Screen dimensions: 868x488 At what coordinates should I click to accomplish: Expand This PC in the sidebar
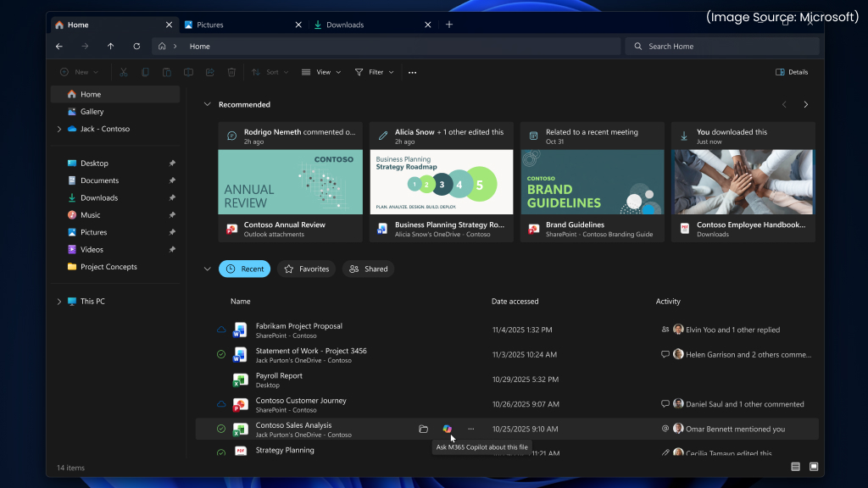coord(58,301)
